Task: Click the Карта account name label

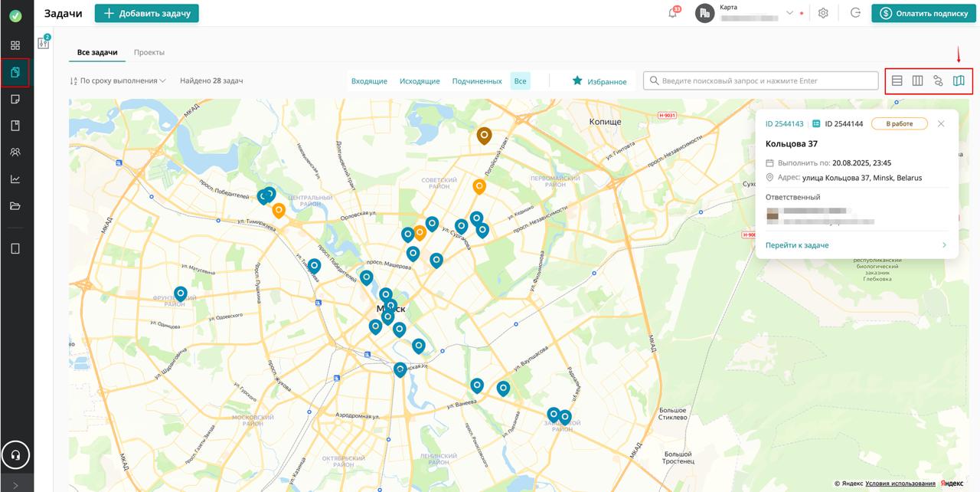Action: (x=729, y=7)
